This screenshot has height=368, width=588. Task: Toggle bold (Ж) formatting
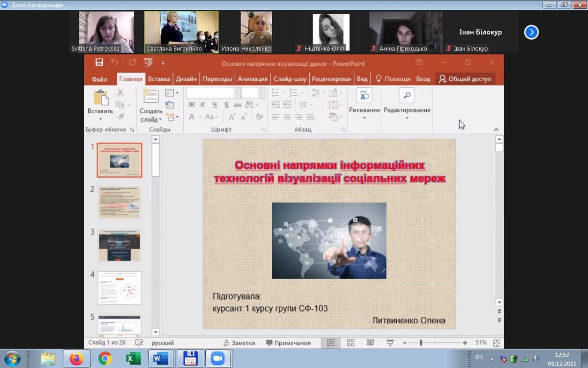coord(192,105)
